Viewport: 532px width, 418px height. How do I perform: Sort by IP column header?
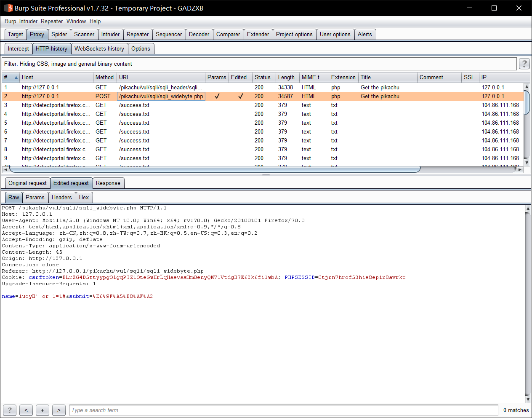point(504,78)
